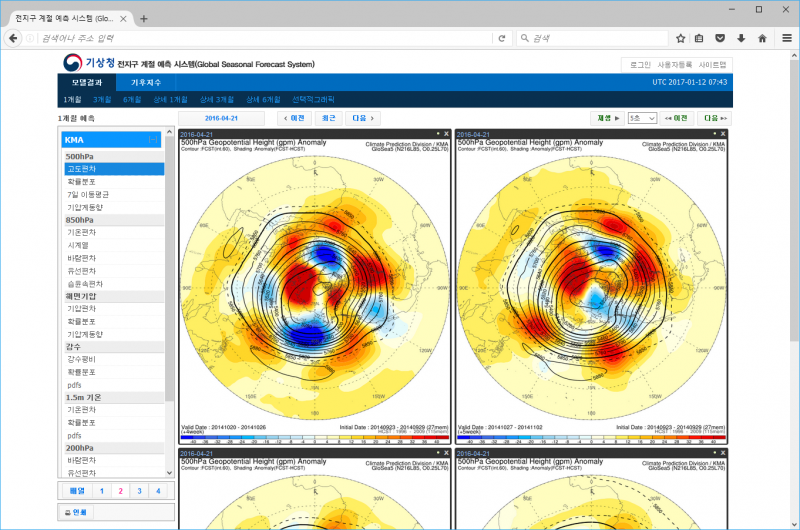Choose layout option 4
This screenshot has width=800, height=530.
(x=158, y=491)
